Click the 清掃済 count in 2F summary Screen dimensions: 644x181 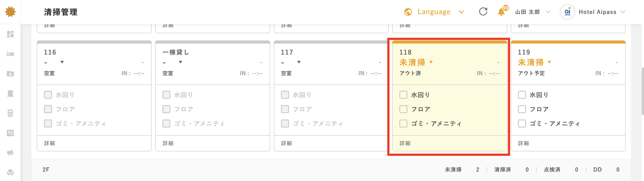527,170
